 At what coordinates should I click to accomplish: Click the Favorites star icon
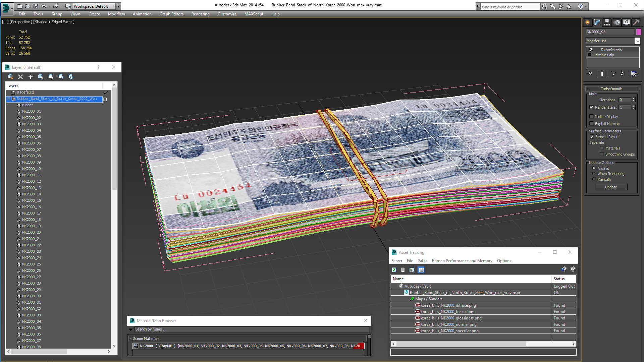pyautogui.click(x=569, y=6)
